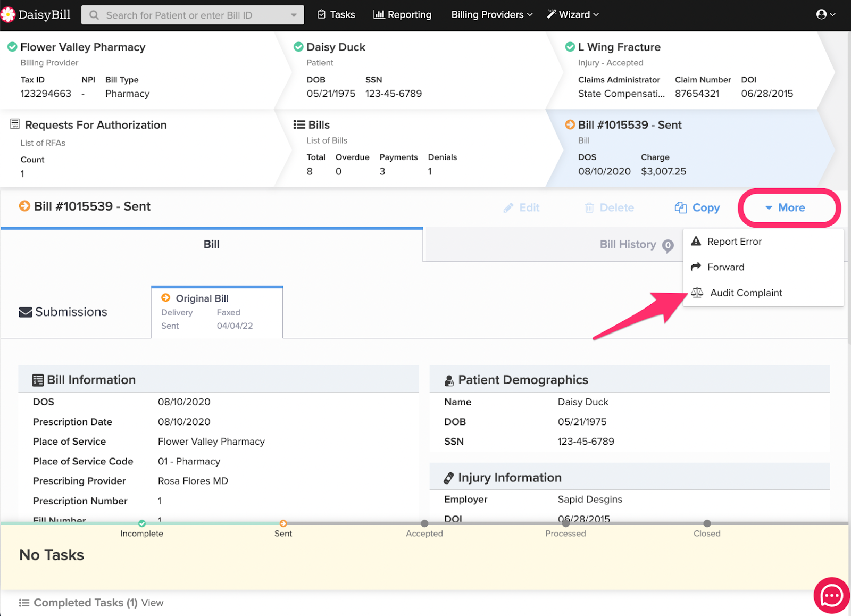Click the Wizard wand icon
851x616 pixels.
(552, 14)
